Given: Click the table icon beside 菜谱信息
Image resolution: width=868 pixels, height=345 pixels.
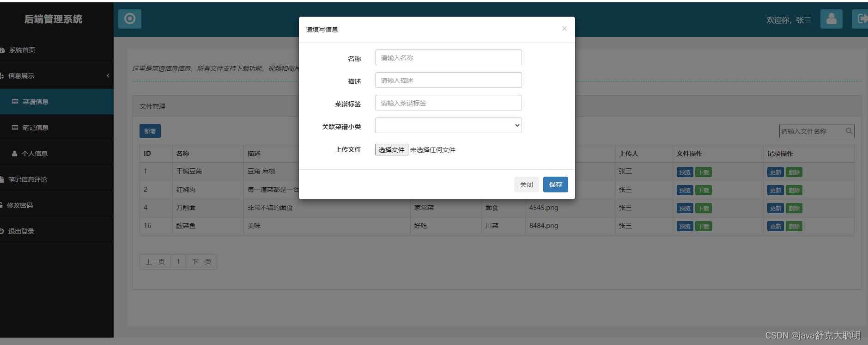Looking at the screenshot, I should pos(15,102).
